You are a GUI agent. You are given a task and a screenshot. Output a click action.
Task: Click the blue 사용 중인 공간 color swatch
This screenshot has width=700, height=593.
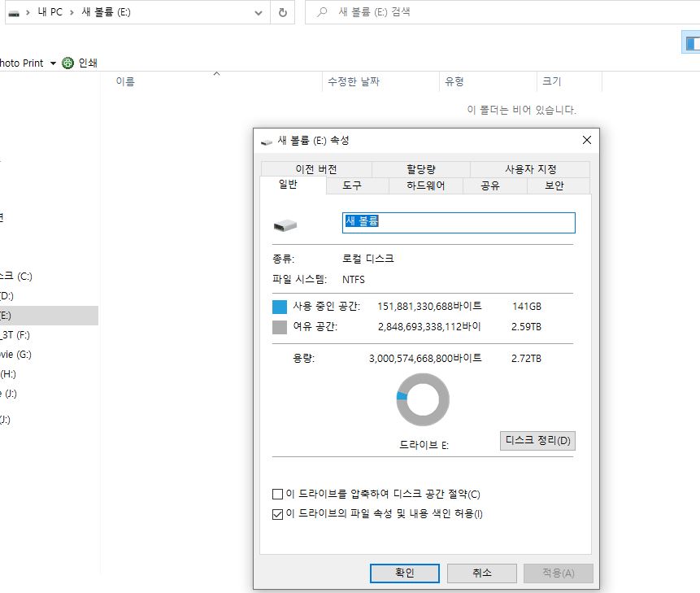click(x=280, y=307)
